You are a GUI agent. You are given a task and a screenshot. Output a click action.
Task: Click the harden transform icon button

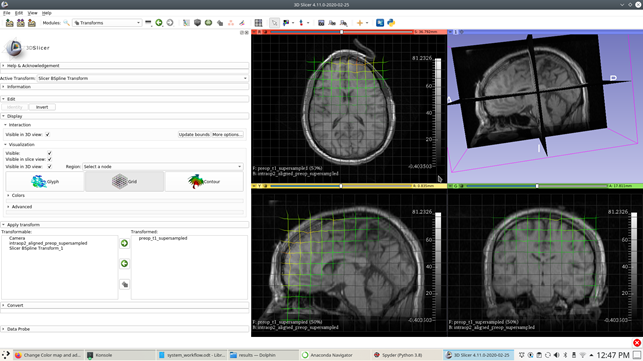click(124, 284)
